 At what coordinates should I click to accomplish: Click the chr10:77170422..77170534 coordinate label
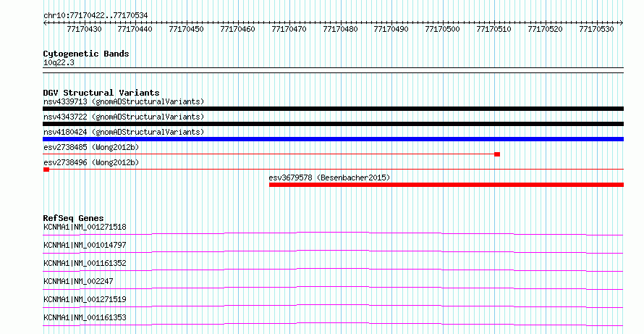[x=96, y=16]
